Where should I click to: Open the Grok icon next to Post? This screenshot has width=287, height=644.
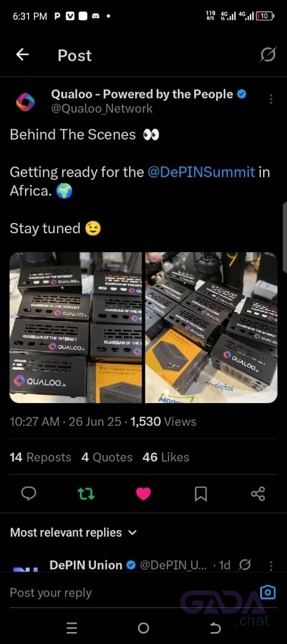pos(268,55)
